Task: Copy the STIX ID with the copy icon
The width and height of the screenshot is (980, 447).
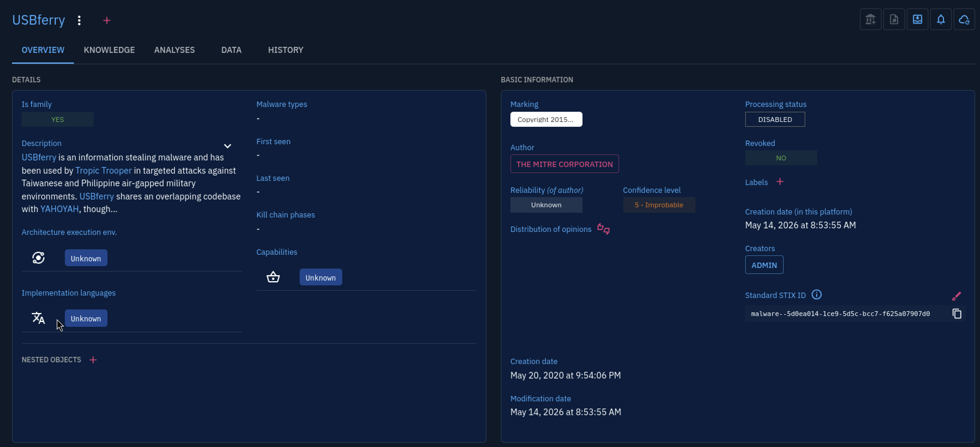Action: [x=957, y=314]
